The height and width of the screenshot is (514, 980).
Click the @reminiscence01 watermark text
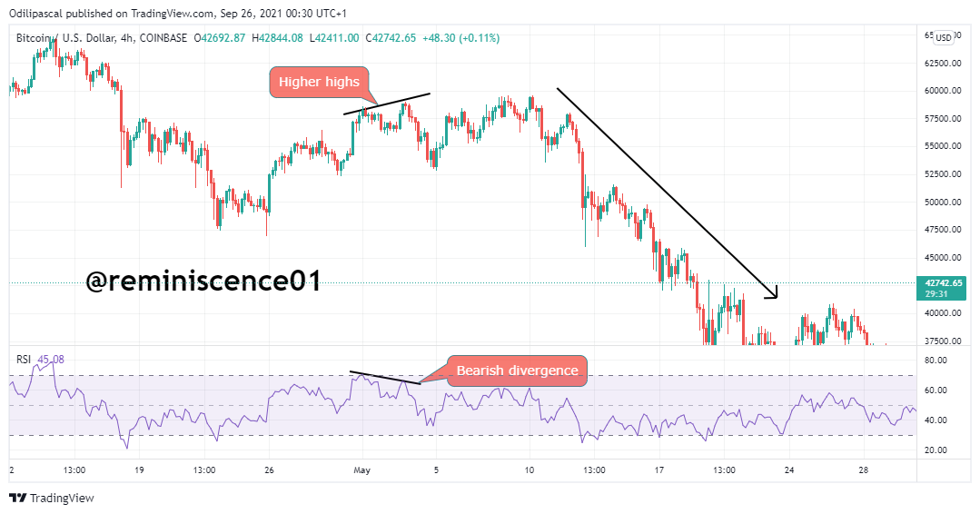[x=203, y=281]
